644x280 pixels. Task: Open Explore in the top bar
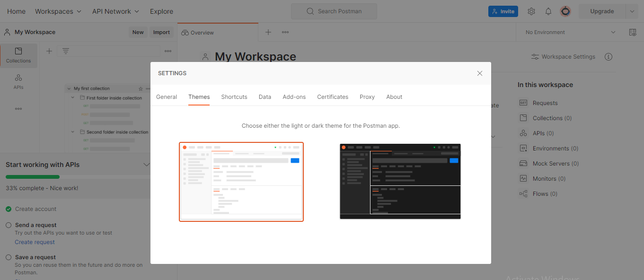161,11
